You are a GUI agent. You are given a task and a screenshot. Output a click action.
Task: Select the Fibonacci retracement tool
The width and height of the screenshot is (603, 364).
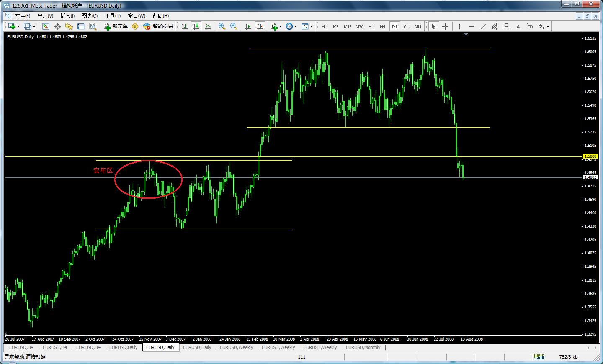[x=506, y=26]
